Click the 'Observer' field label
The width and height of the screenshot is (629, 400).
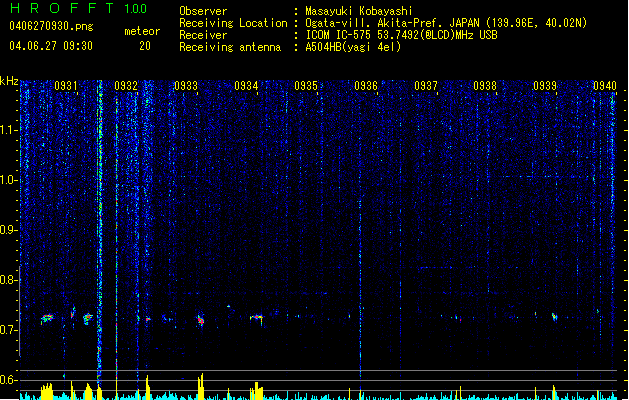coord(203,11)
